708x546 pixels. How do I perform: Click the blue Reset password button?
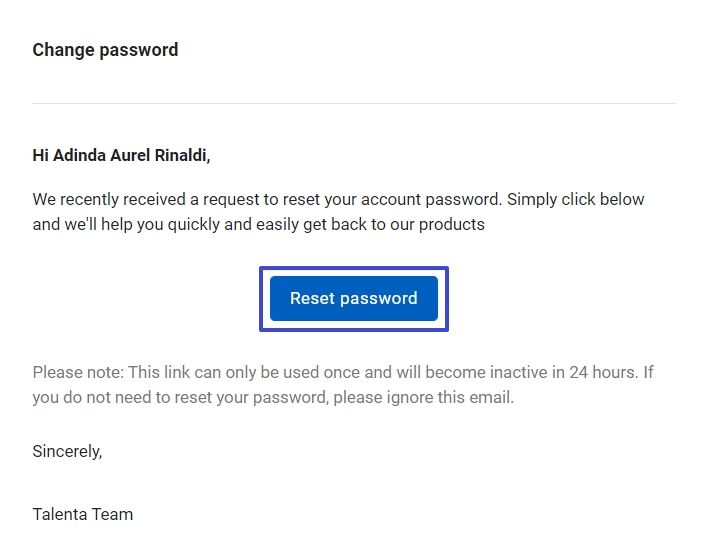tap(354, 299)
